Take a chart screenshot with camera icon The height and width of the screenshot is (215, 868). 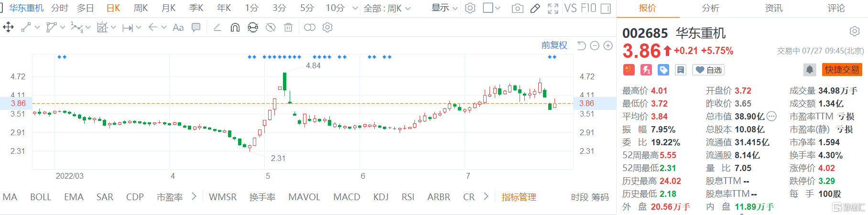517,8
